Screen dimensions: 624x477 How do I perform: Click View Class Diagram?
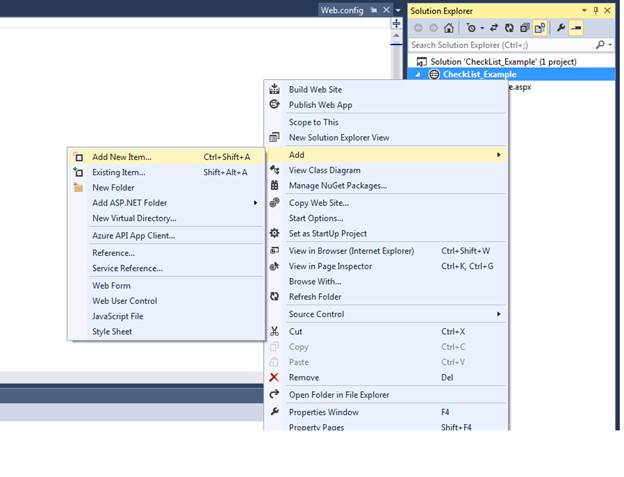386,170
